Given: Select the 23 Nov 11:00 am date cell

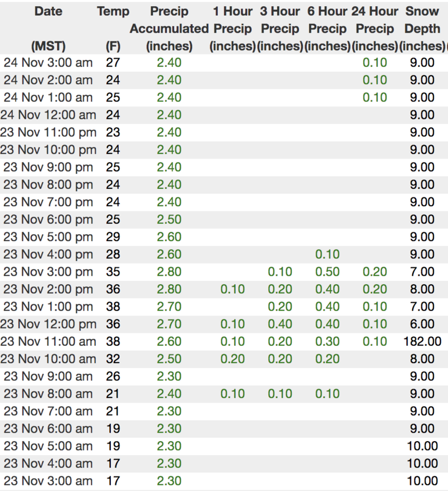Looking at the screenshot, I should (x=48, y=341).
